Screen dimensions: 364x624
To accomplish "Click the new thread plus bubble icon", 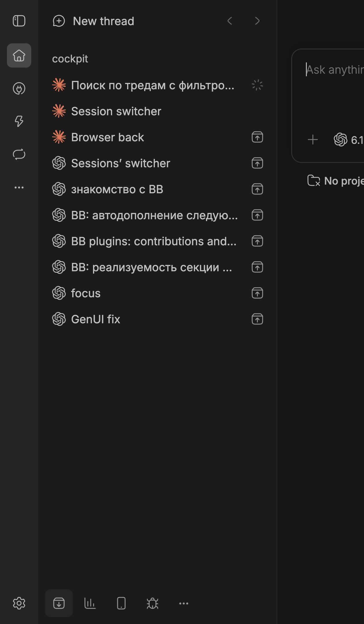I will coord(59,21).
